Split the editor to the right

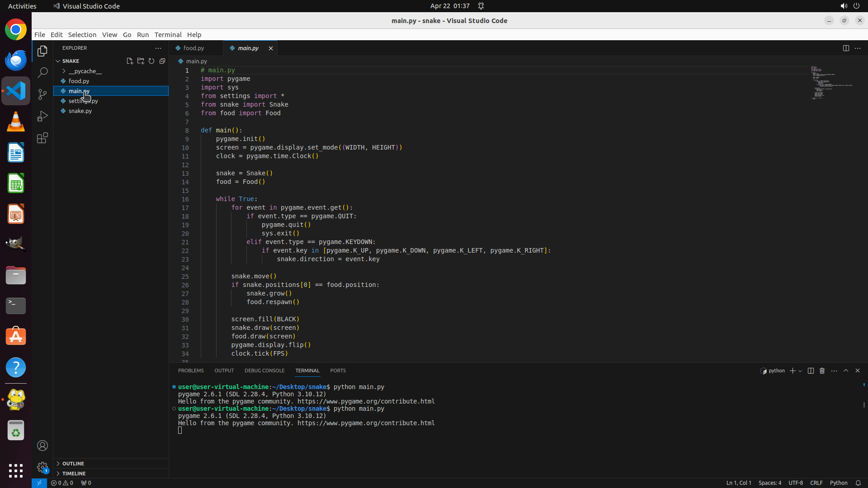pyautogui.click(x=846, y=48)
